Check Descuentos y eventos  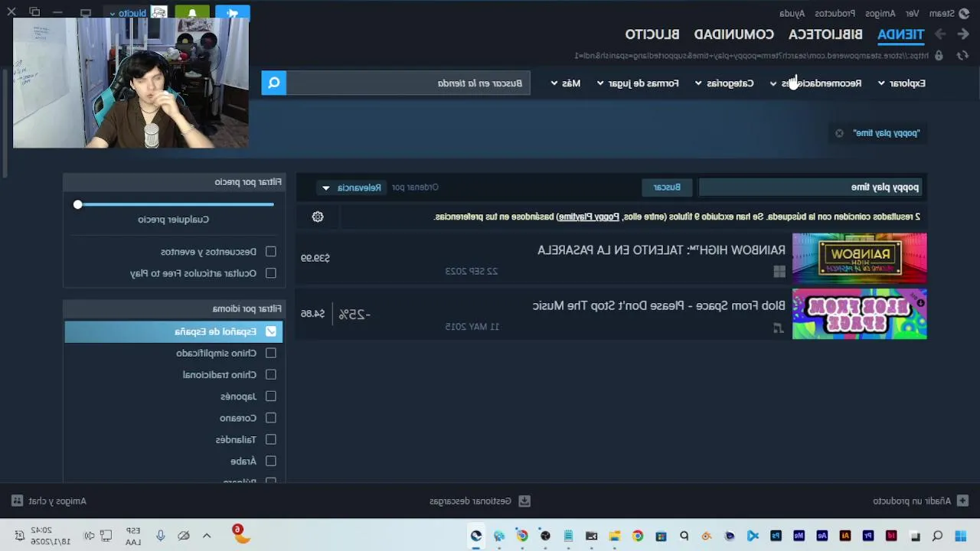pos(271,251)
